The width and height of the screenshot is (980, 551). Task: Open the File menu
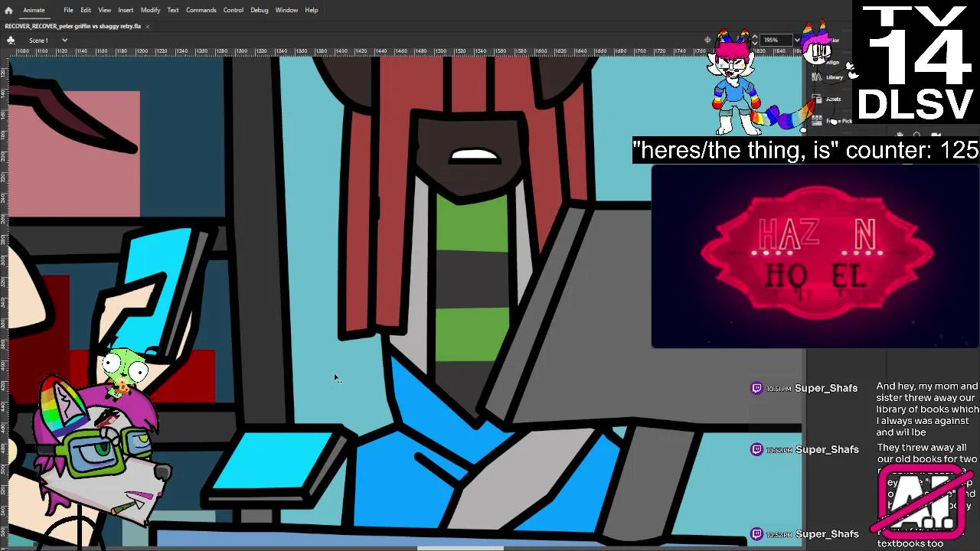[68, 10]
